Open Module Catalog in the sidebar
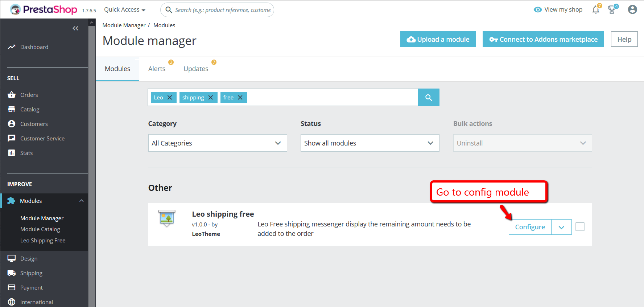This screenshot has height=307, width=644. (40, 229)
